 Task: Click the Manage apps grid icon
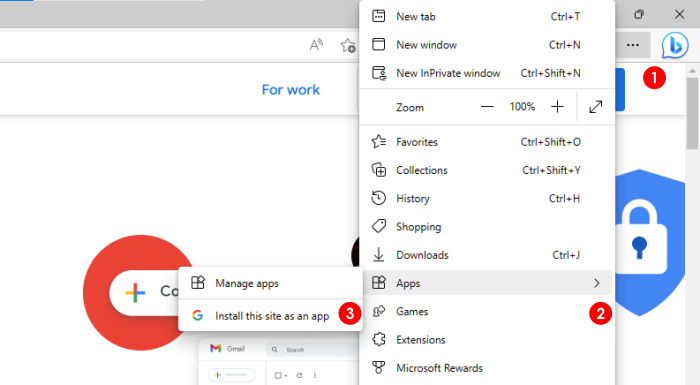pos(198,283)
